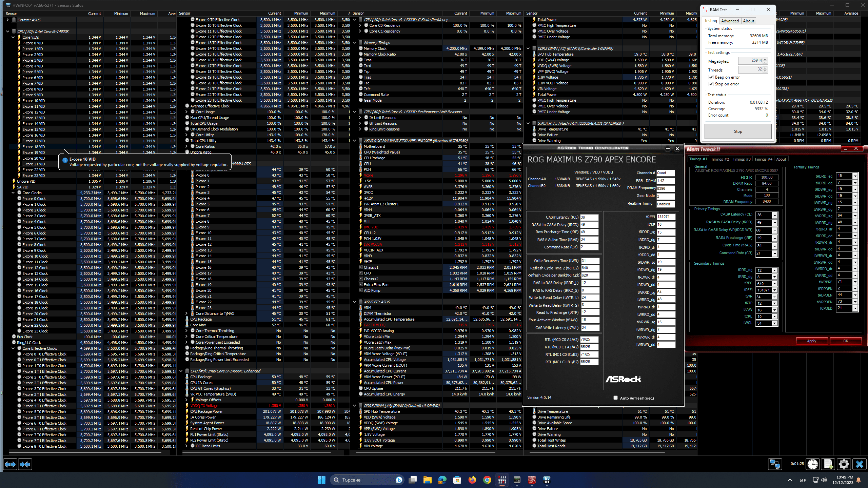
Task: Collapse the Memory Timings section
Action: tap(355, 43)
